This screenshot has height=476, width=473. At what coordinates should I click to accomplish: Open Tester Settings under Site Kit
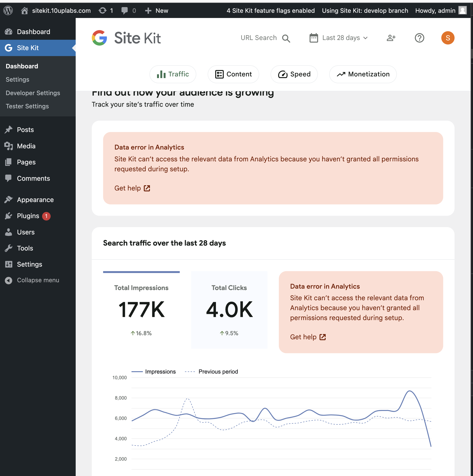coord(27,106)
